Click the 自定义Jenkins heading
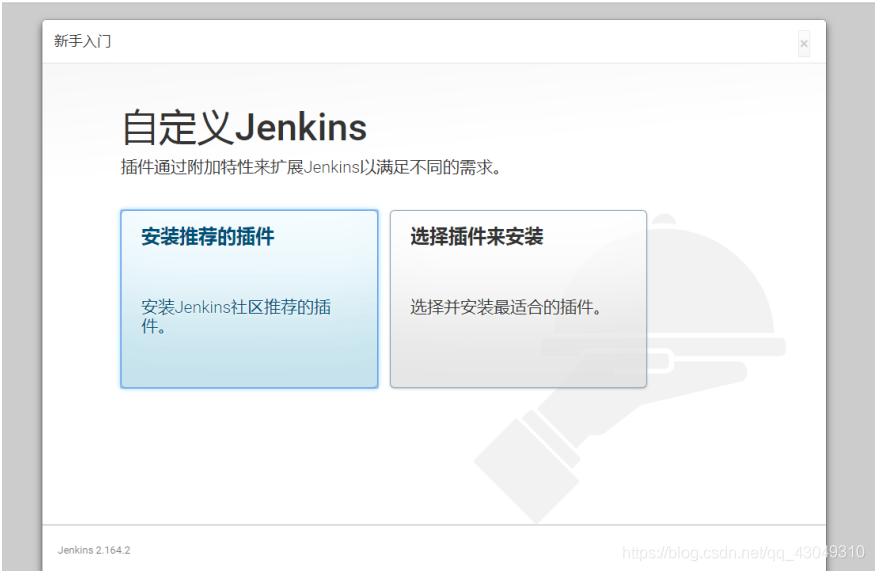 click(x=244, y=127)
